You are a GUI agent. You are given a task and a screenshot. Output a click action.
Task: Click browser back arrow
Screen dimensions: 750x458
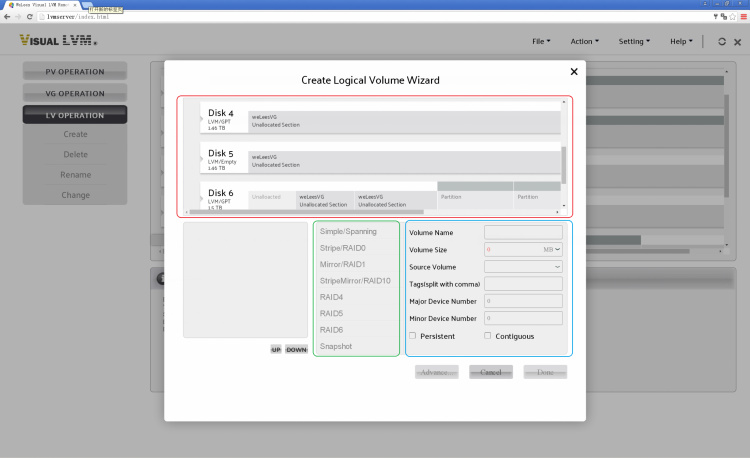pos(7,17)
